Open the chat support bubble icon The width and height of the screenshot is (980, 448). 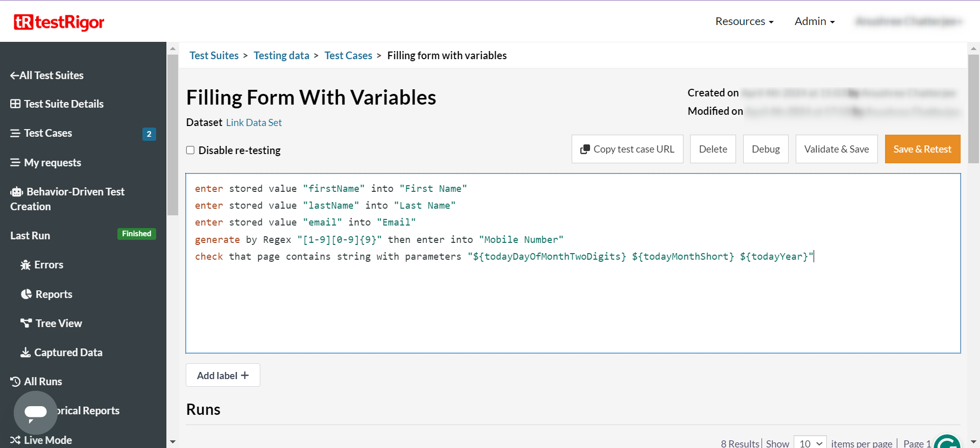click(x=35, y=412)
